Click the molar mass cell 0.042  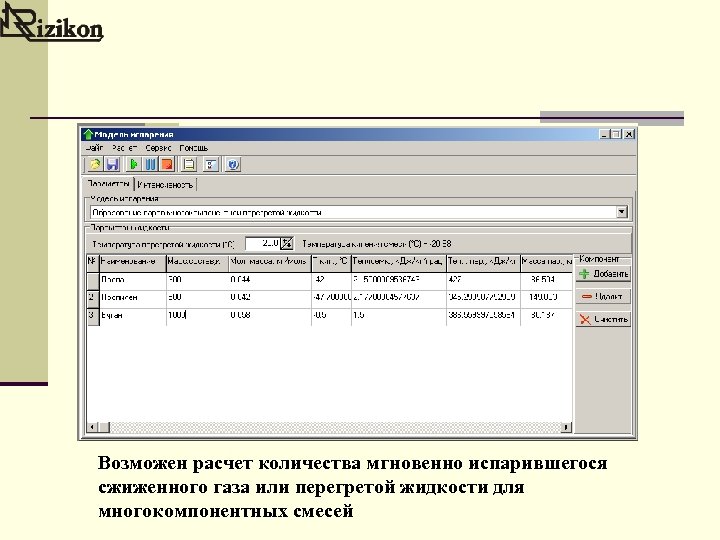[x=270, y=299]
